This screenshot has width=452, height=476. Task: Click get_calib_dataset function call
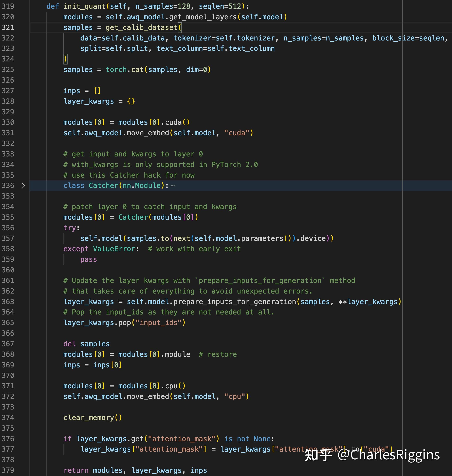pyautogui.click(x=141, y=27)
